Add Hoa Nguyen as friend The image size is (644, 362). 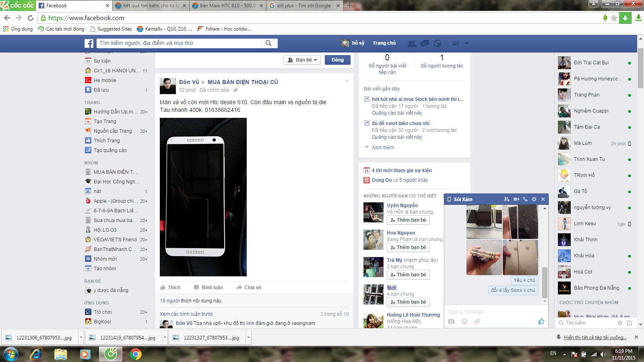point(408,247)
